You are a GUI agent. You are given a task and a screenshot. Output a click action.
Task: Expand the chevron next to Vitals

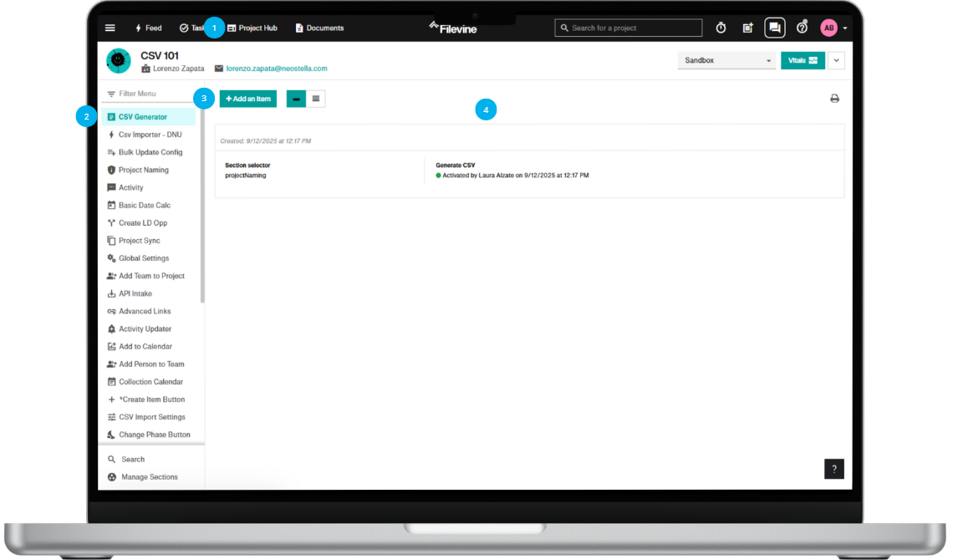point(836,60)
